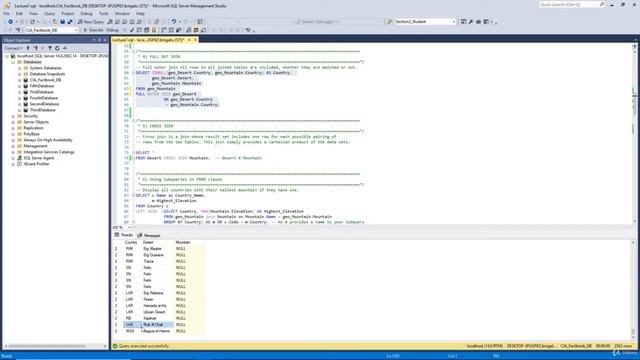The image size is (640, 360).
Task: Click the Query Options icon after Parse
Action: [147, 30]
